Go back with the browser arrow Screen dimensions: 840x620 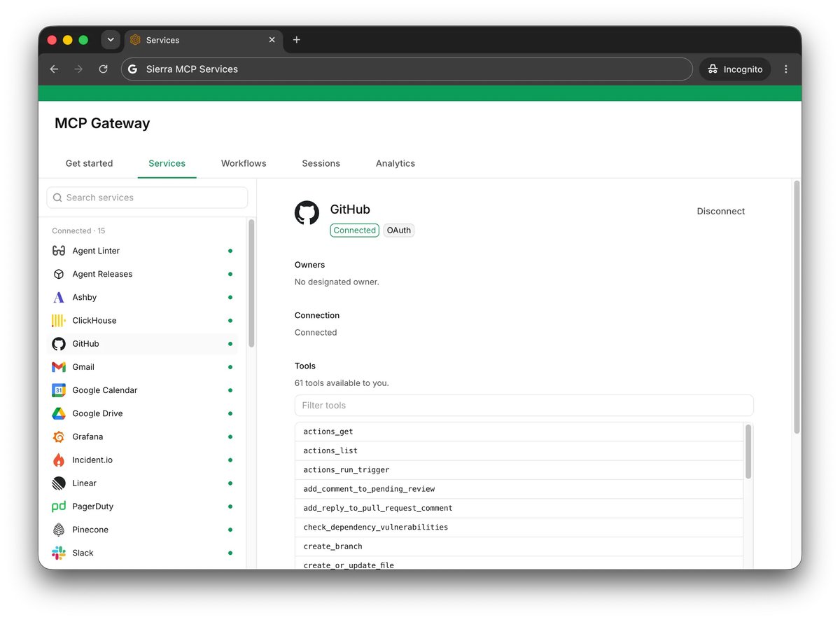[x=54, y=69]
